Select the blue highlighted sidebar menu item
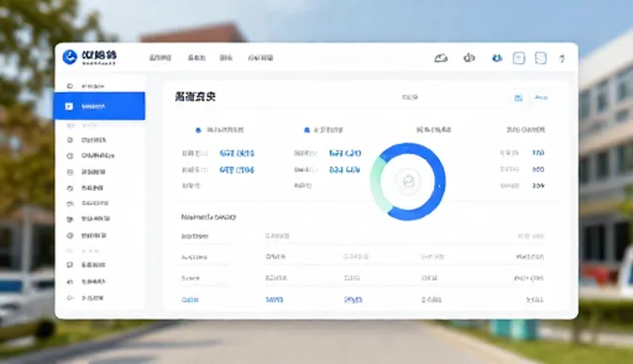 pyautogui.click(x=99, y=106)
